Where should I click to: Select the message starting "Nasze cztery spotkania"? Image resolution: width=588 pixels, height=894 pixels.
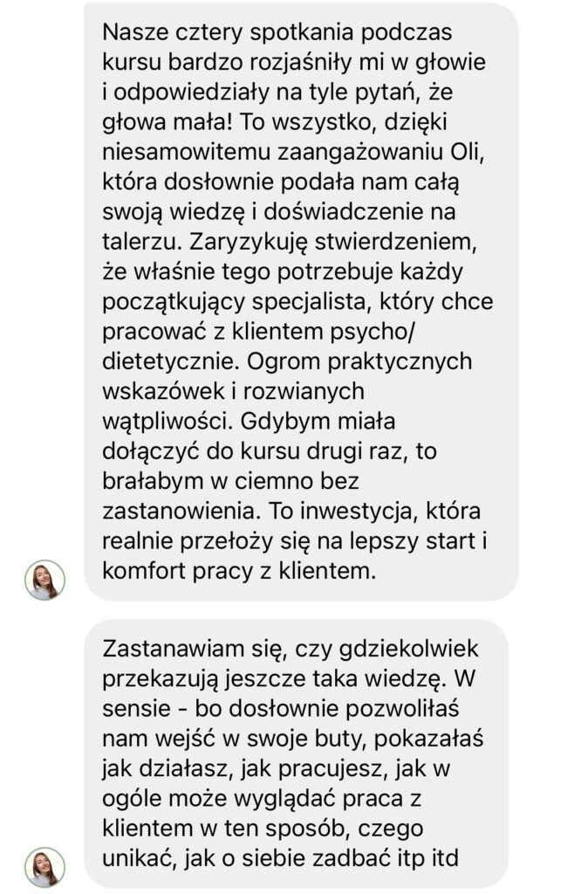click(301, 301)
